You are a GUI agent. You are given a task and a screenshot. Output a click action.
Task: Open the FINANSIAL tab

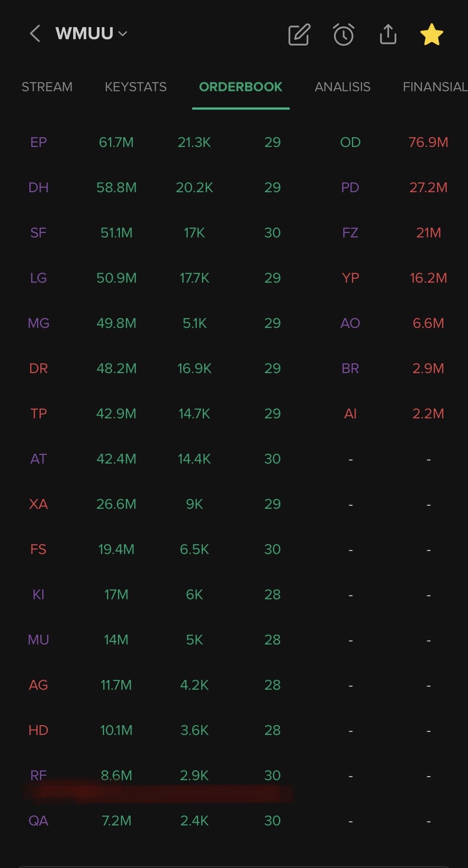pos(435,87)
